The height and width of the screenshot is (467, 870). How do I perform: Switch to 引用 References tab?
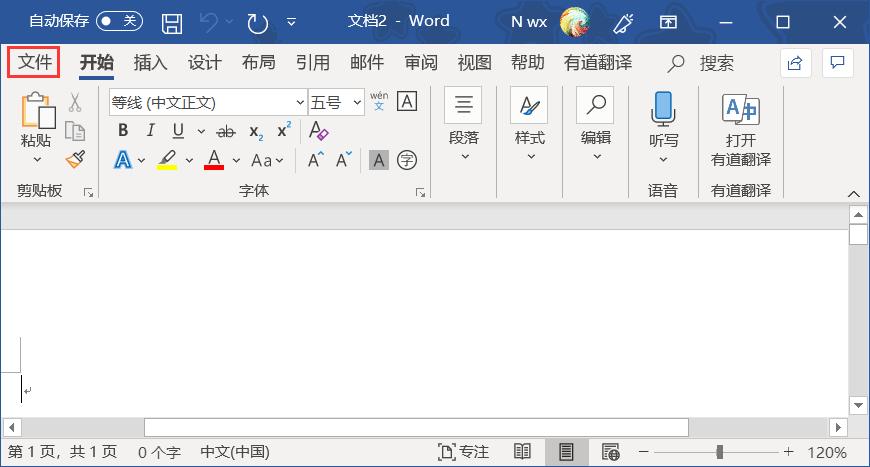[312, 63]
